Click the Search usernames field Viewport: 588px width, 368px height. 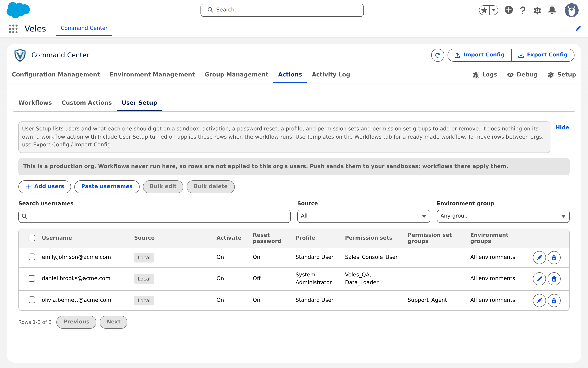tap(154, 216)
